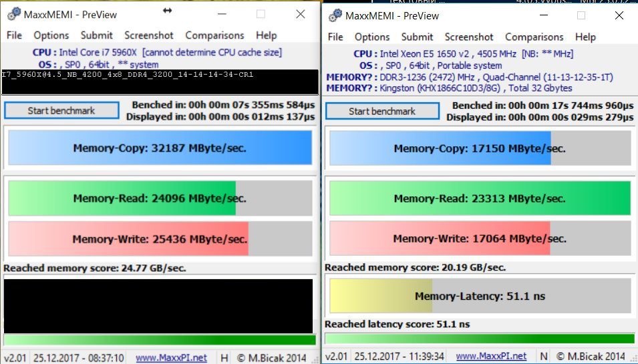Image resolution: width=638 pixels, height=364 pixels.
Task: Open Options menu in left MaxxMEMI window
Action: pyautogui.click(x=51, y=35)
